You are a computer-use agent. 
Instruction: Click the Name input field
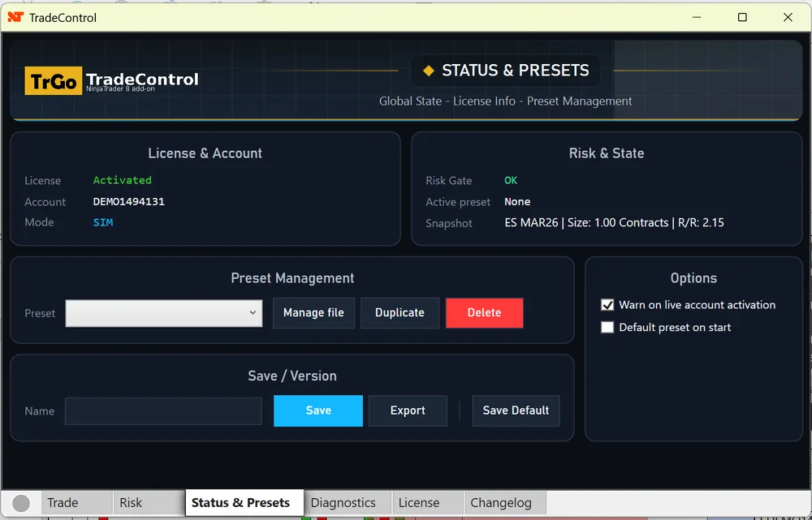coord(162,410)
